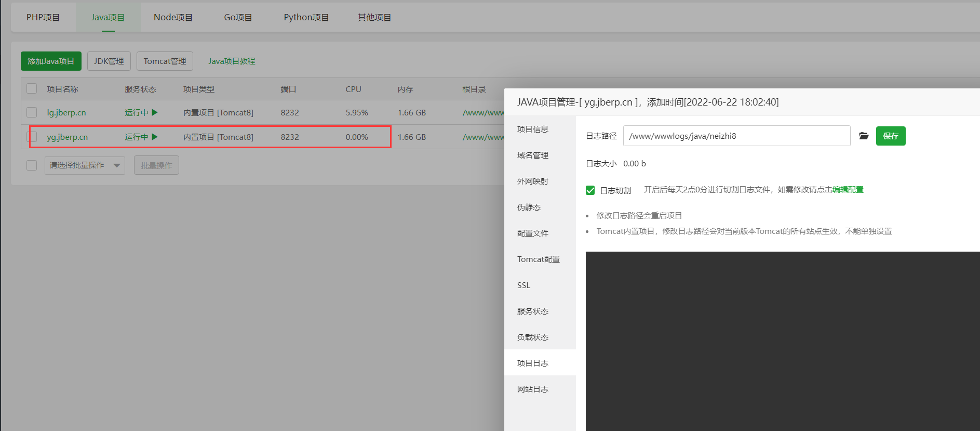Open the Java项目教程 link
This screenshot has width=980, height=431.
point(232,61)
